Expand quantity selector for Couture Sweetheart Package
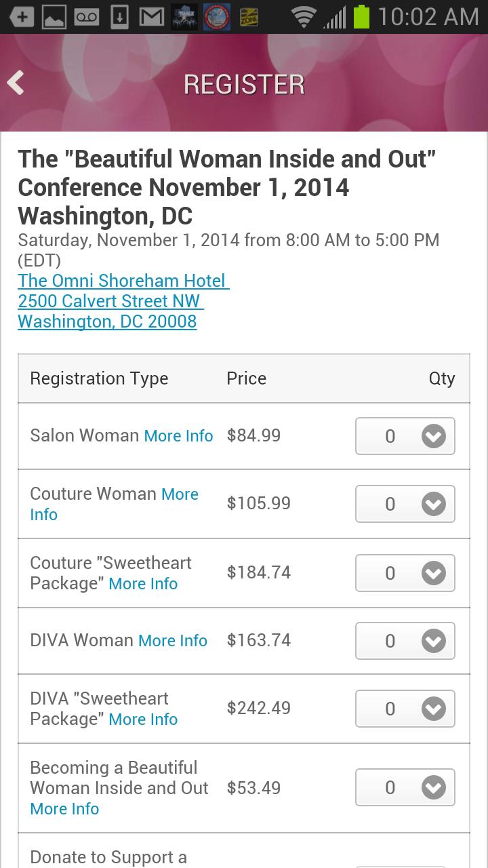The width and height of the screenshot is (488, 868). pyautogui.click(x=405, y=573)
